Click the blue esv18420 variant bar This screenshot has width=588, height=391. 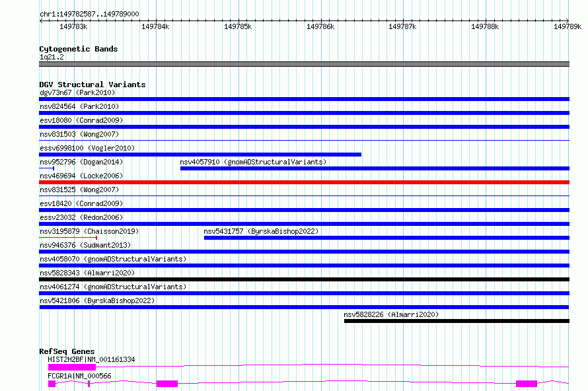tap(304, 210)
